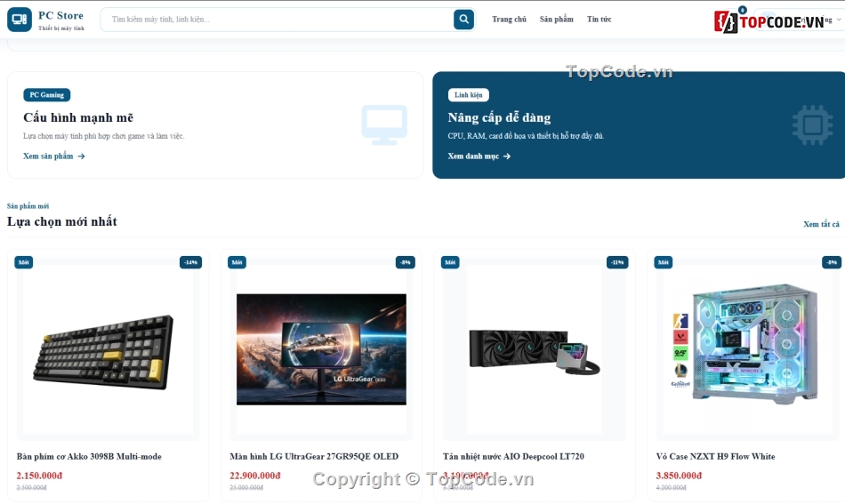
Task: Open the NZXT H9 Flow case image
Action: click(x=748, y=349)
